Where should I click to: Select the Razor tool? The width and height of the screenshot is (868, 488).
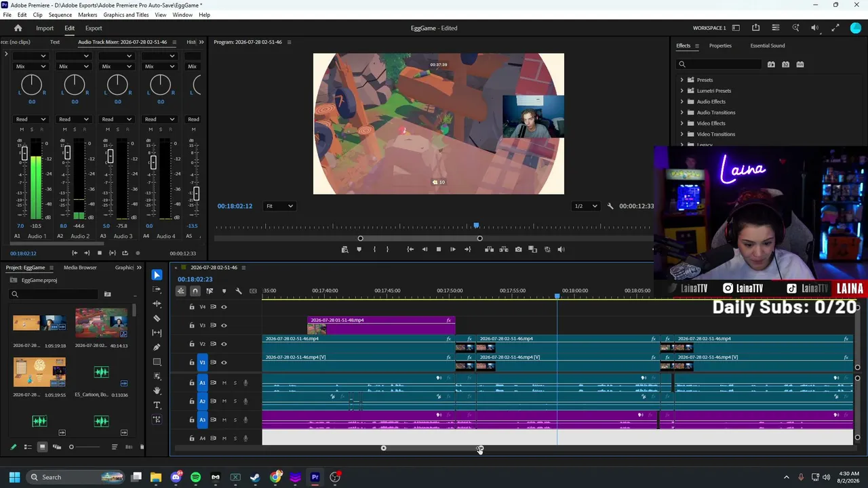(157, 319)
